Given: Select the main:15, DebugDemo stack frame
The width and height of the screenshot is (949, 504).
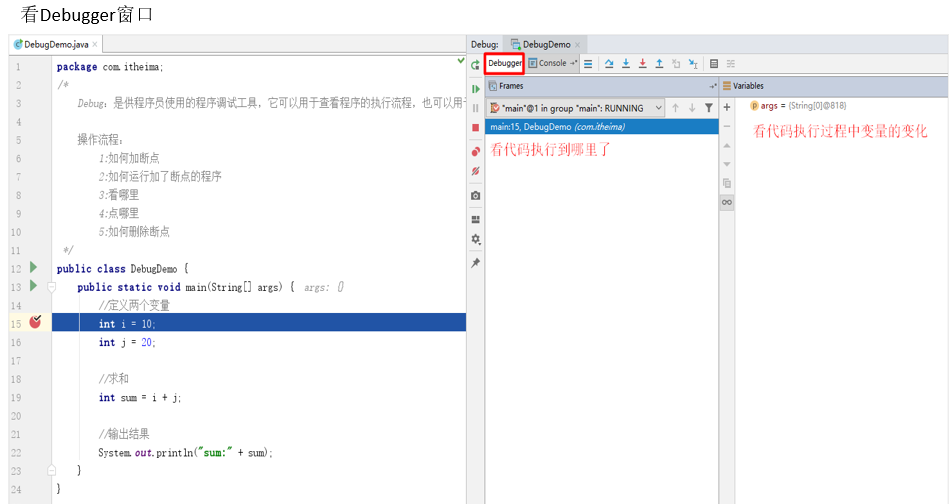Looking at the screenshot, I should click(602, 126).
